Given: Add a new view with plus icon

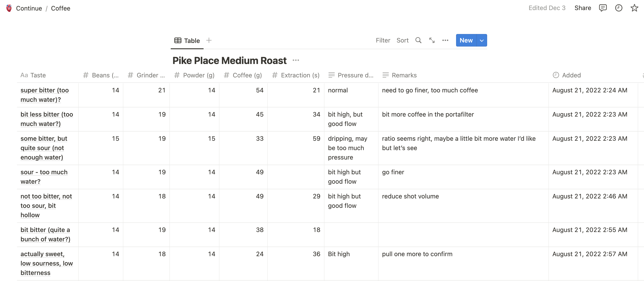Looking at the screenshot, I should click(209, 40).
